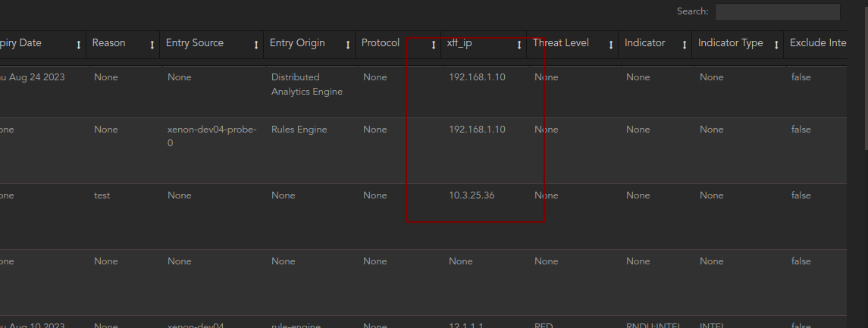Sort by Protocol using its arrow icon

click(x=434, y=45)
